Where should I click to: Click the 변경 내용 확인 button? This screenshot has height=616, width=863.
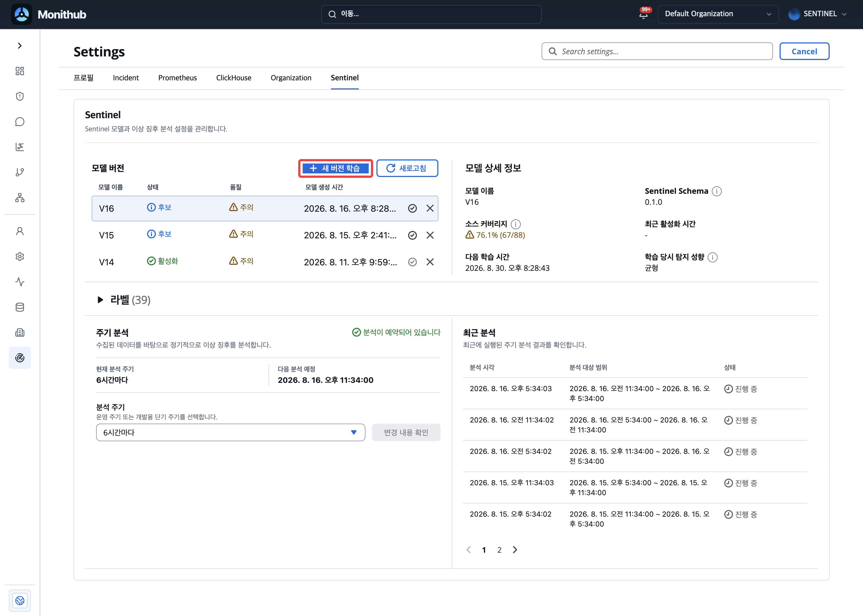tap(406, 432)
